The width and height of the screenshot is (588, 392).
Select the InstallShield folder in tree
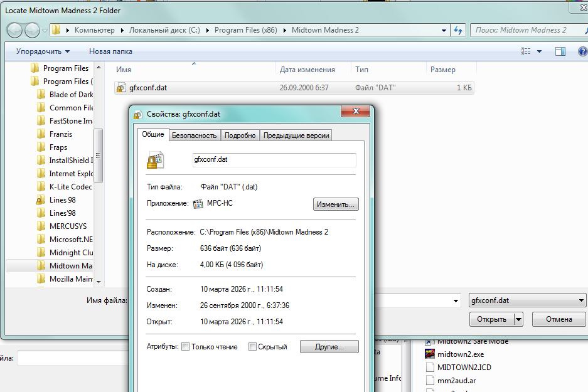71,161
